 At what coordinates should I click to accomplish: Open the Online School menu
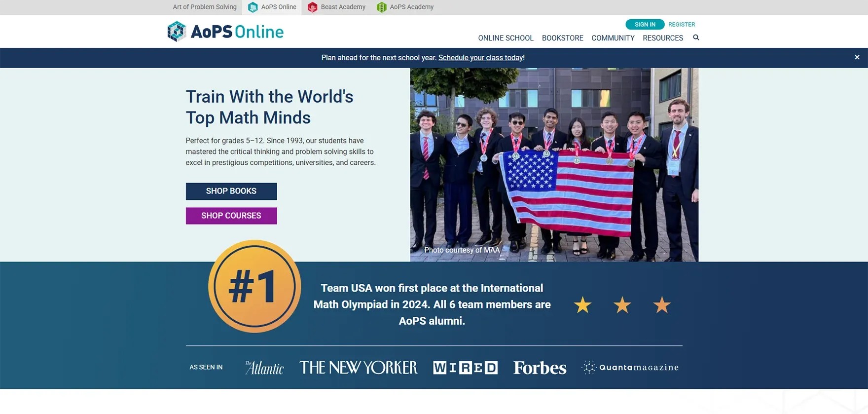(506, 38)
